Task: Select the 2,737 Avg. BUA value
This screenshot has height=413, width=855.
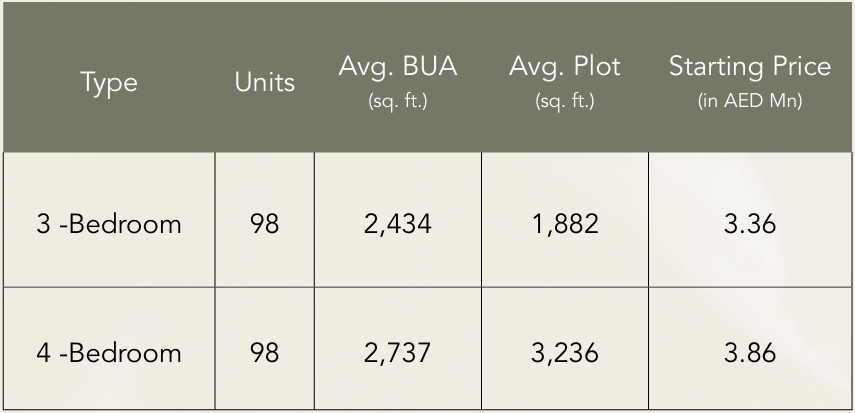Action: 397,352
